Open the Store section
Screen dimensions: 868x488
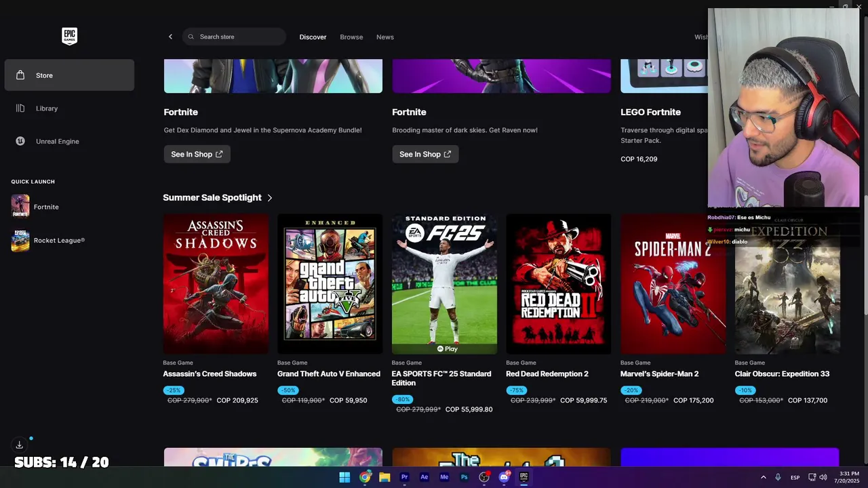[69, 75]
